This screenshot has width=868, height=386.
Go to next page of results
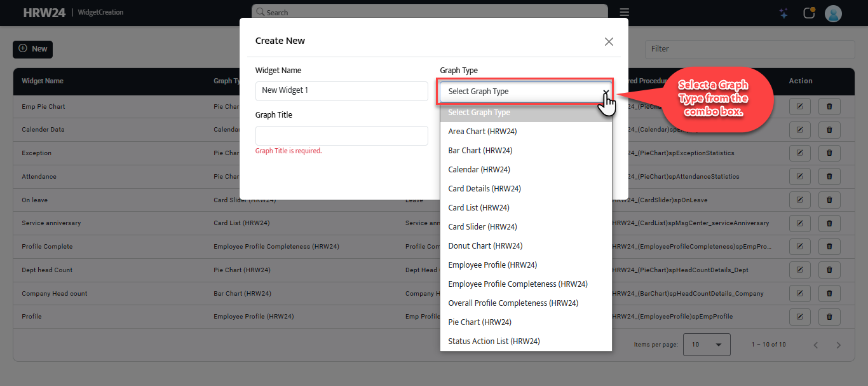(838, 345)
